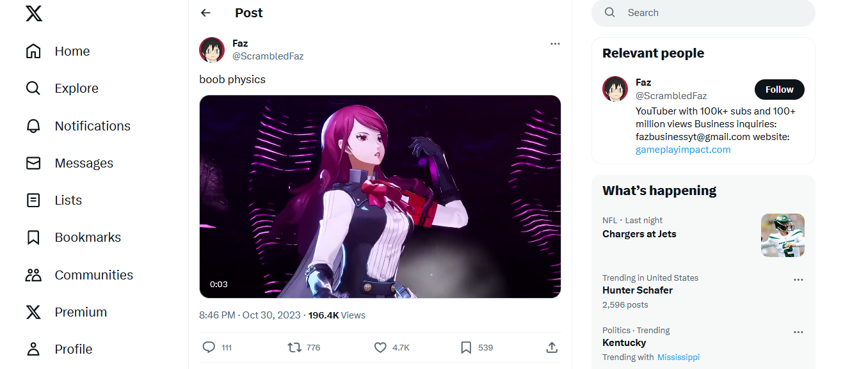This screenshot has height=369, width=868.
Task: Bookmark the post via bookmark icon
Action: [x=466, y=347]
